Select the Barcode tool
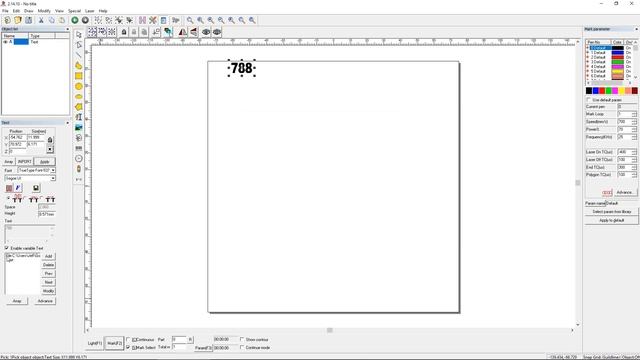Screen dimensions: 640x360 coord(79,148)
